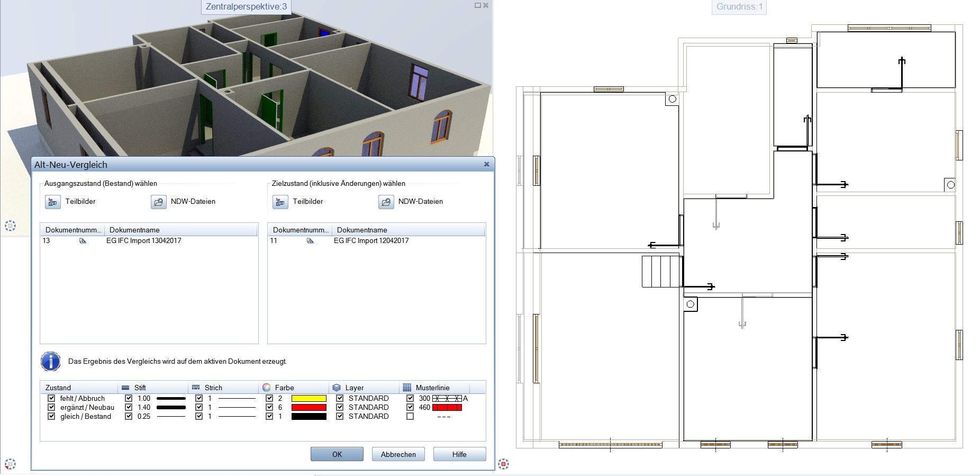Click the blue info icon in dialog
Viewport: 980px width, 476px height.
(51, 362)
